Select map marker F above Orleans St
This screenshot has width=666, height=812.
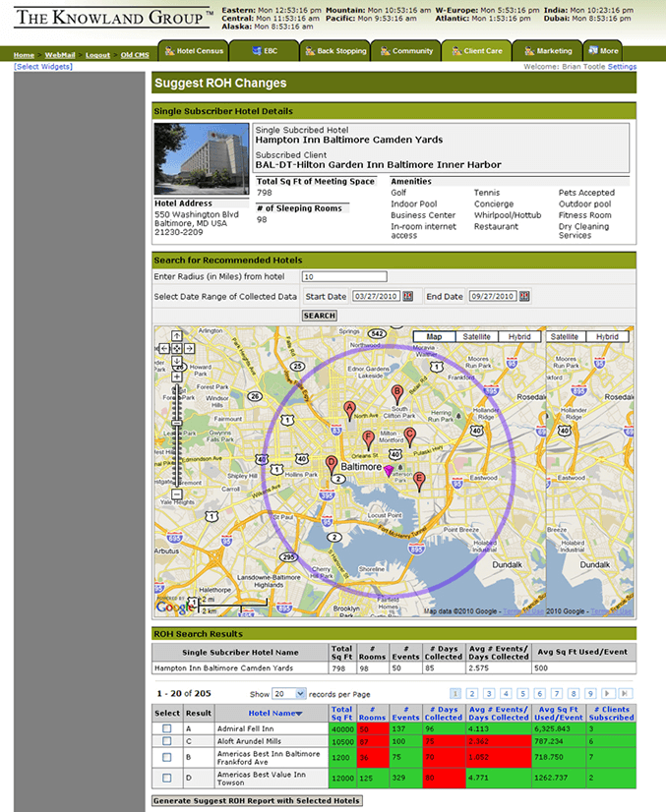[368, 439]
